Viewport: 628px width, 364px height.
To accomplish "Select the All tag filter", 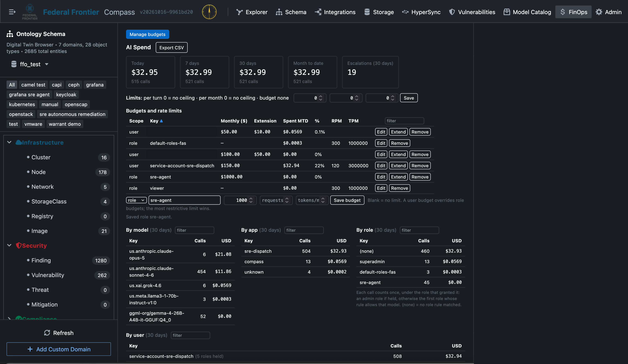I will 12,85.
